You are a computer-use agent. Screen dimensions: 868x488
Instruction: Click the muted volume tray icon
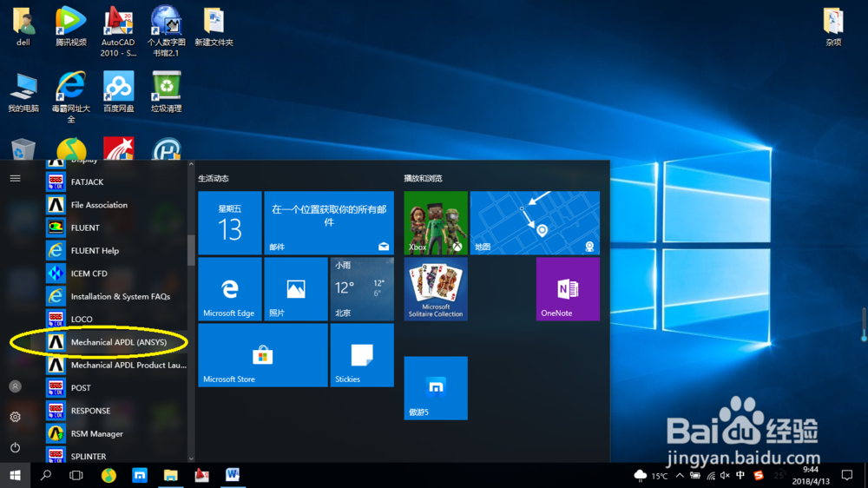point(725,475)
